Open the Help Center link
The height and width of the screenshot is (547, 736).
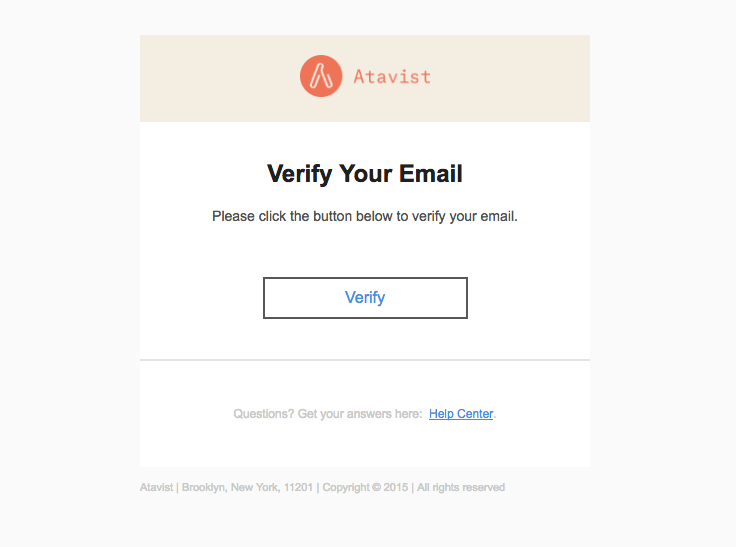(x=461, y=414)
